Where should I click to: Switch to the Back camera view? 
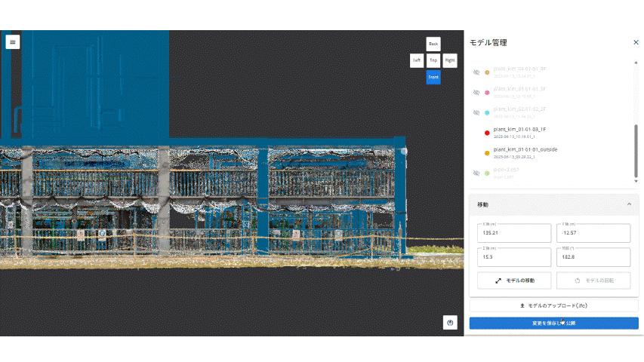click(x=433, y=44)
